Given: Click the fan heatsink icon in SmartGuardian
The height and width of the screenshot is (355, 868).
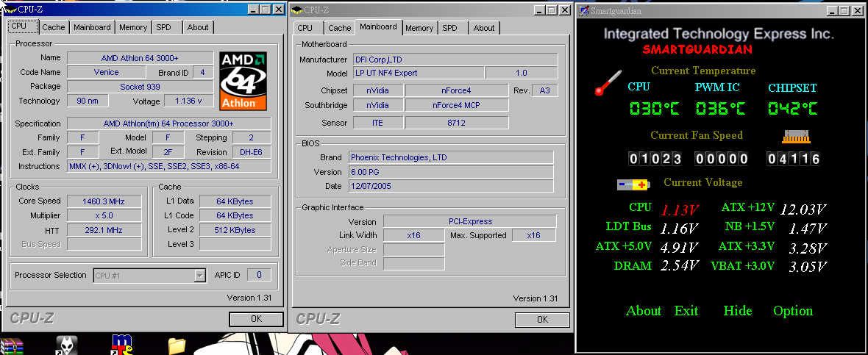Looking at the screenshot, I should (x=796, y=136).
